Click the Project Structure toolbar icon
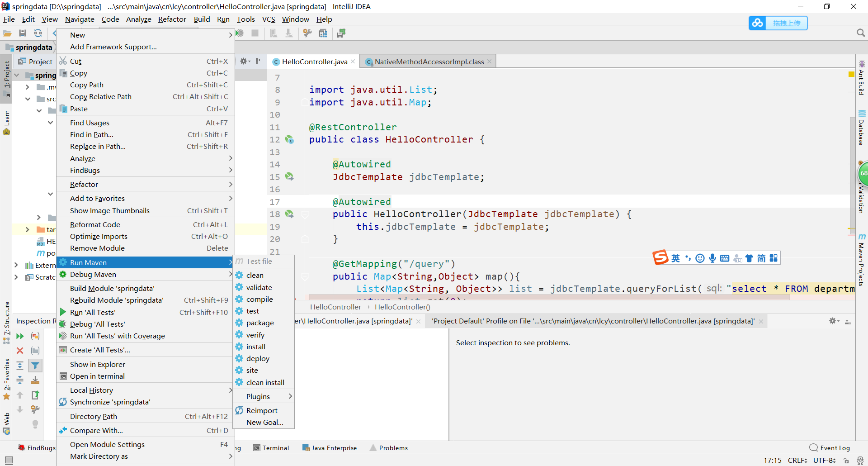The height and width of the screenshot is (466, 868). (323, 33)
